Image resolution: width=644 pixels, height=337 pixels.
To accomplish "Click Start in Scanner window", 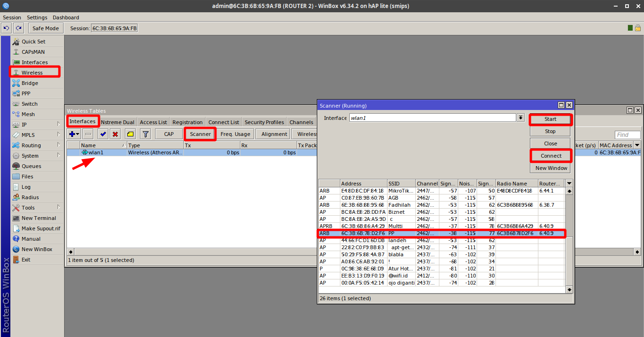I will coord(551,119).
